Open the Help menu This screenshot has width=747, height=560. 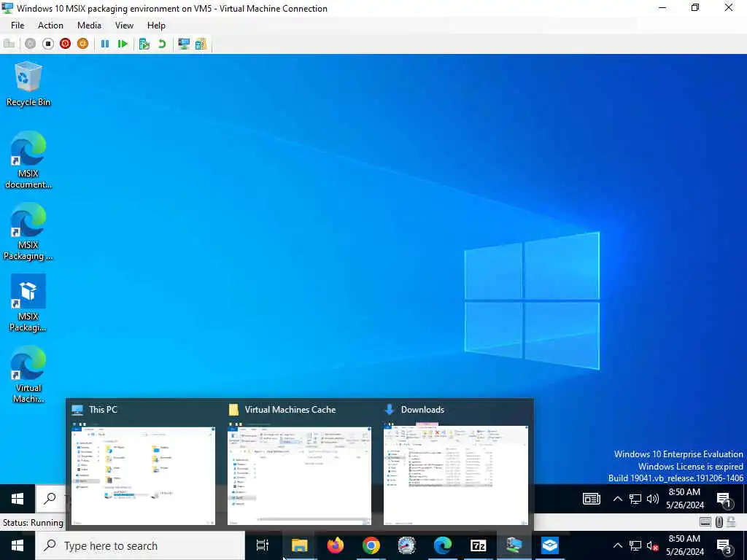tap(156, 26)
